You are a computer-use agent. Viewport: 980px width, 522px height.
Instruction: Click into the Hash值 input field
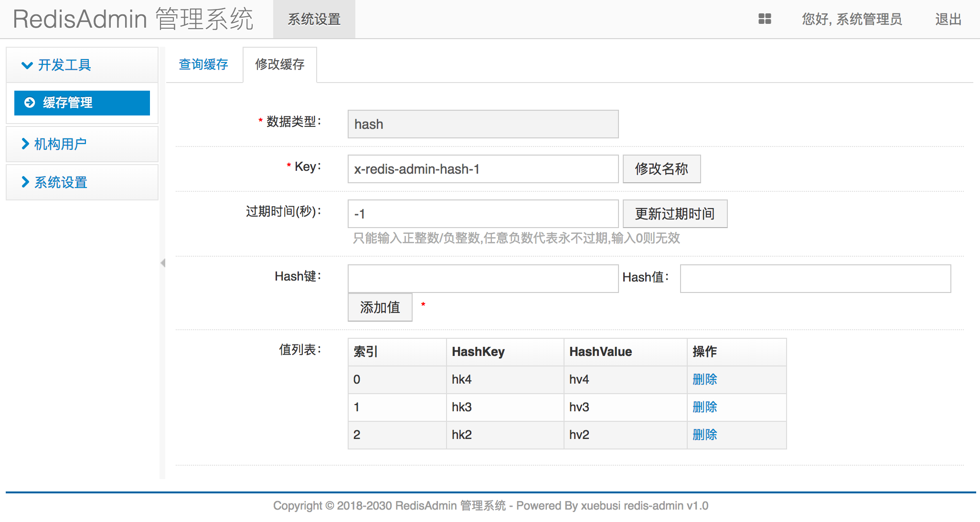[815, 279]
